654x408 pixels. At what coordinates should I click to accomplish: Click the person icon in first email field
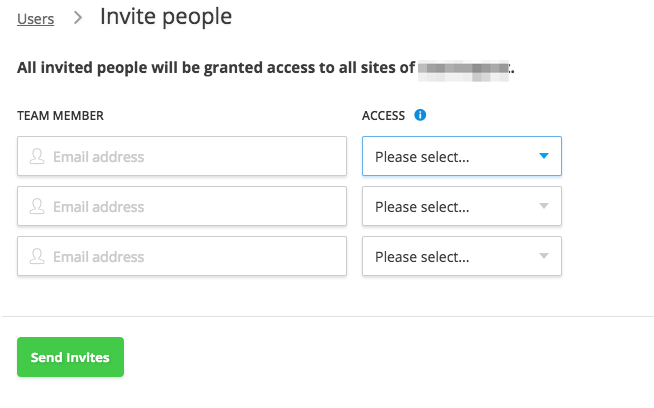coord(37,156)
